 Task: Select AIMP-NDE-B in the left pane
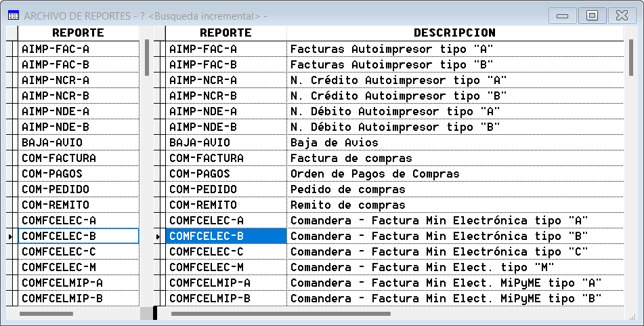pyautogui.click(x=79, y=127)
